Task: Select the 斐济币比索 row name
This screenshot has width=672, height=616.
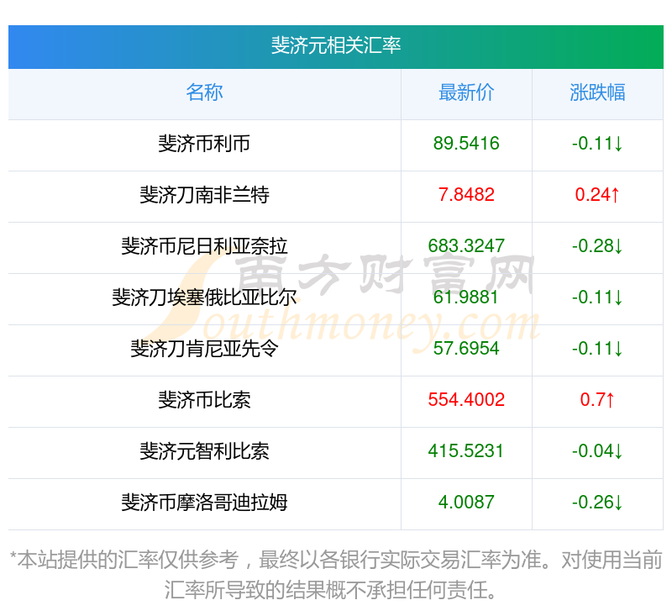Action: point(204,400)
